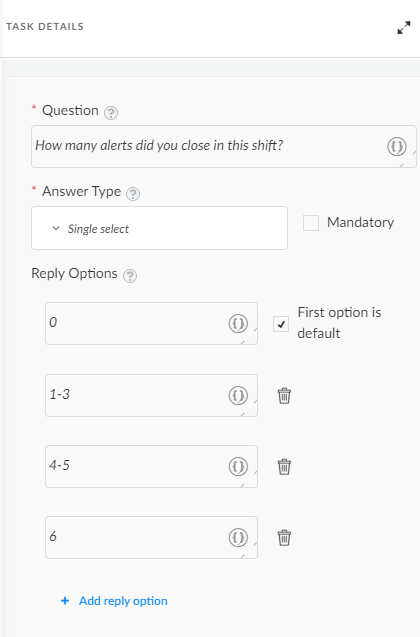420x637 pixels.
Task: Edit the 1-3 reply option field
Action: [x=151, y=395]
